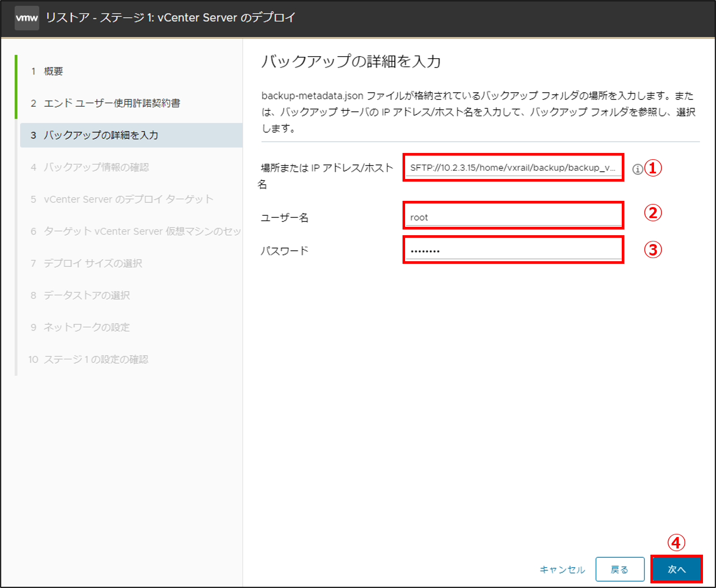
Task: Click the label 場所または IP アドレス/ホスト名
Action: 326,176
